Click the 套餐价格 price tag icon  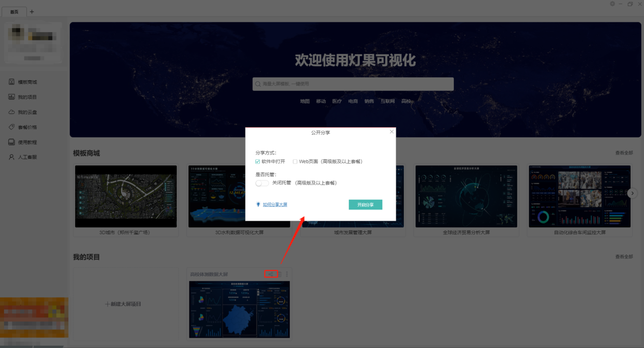[x=11, y=127]
